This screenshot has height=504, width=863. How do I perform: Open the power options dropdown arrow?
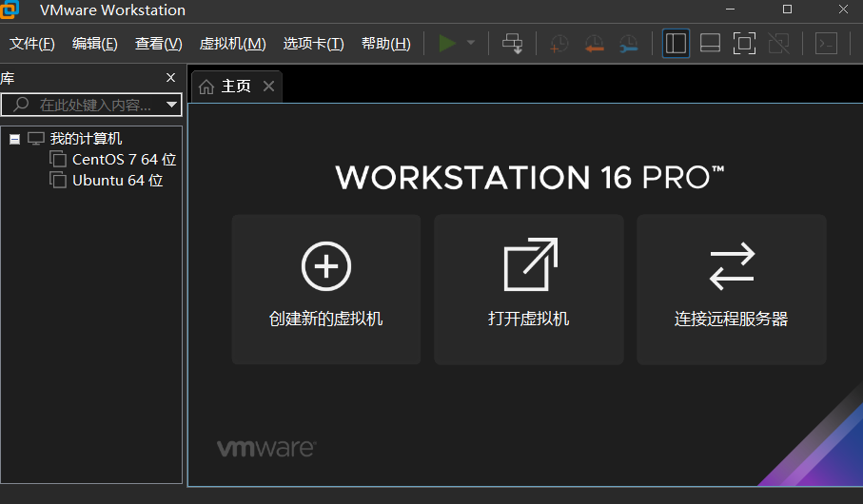coord(471,43)
